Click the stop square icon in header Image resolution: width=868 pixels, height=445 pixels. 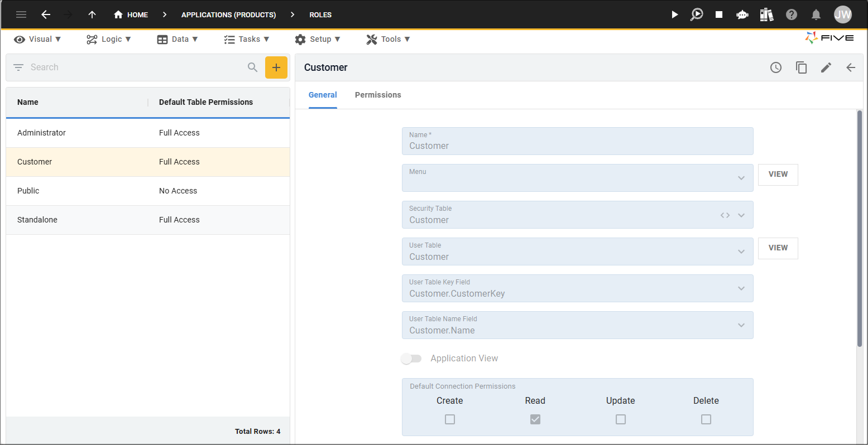pyautogui.click(x=719, y=14)
